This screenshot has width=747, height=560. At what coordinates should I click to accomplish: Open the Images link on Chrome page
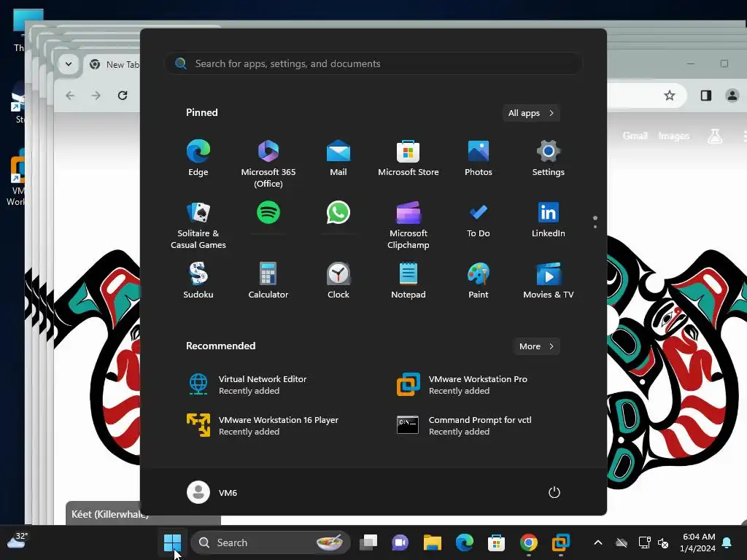[673, 136]
